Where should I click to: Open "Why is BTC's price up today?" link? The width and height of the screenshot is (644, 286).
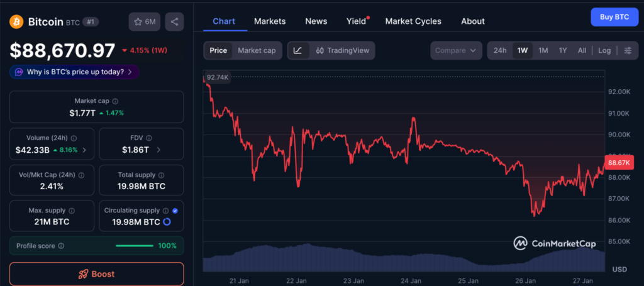(x=74, y=72)
